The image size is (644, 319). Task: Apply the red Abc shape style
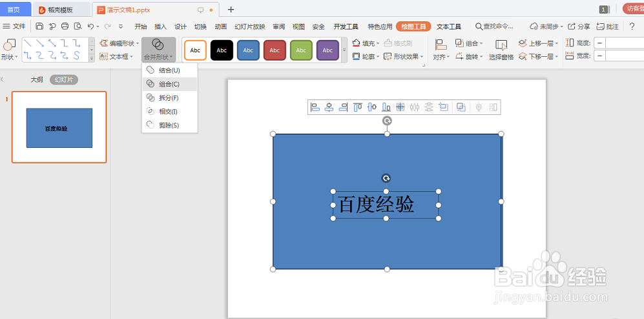(275, 50)
